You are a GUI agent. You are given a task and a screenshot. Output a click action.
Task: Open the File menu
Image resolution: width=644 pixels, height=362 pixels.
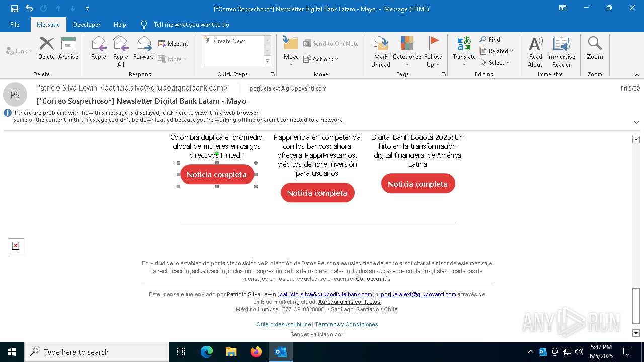15,25
